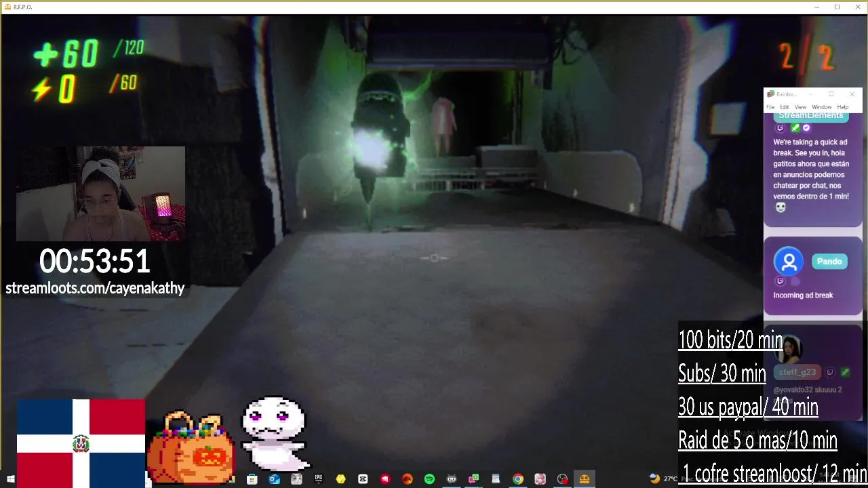The image size is (868, 488).
Task: Open the Edit menu in chat window
Action: (784, 107)
